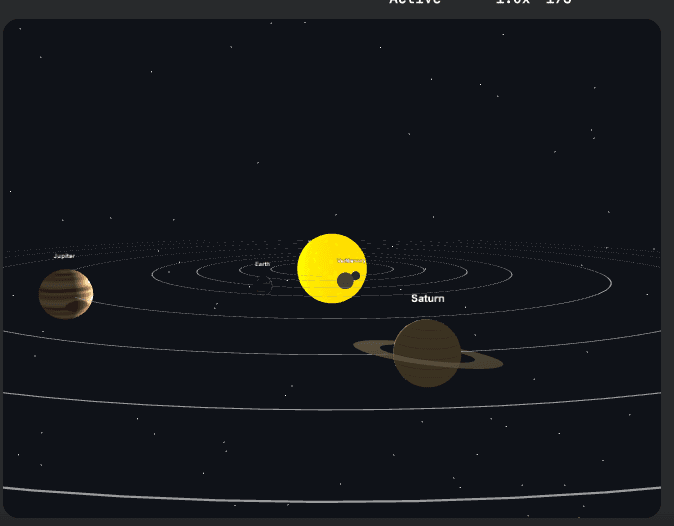
Task: Click the upper-left edge of the Sun
Action: pyautogui.click(x=307, y=247)
